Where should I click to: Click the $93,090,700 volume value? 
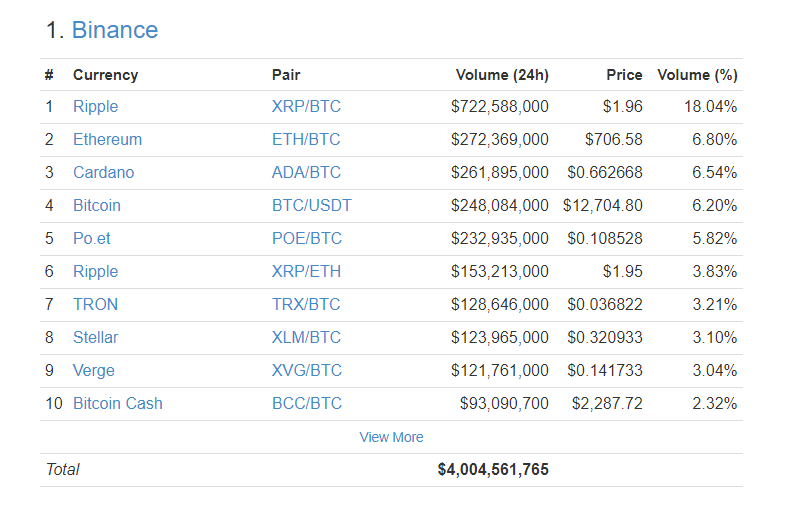pyautogui.click(x=504, y=403)
